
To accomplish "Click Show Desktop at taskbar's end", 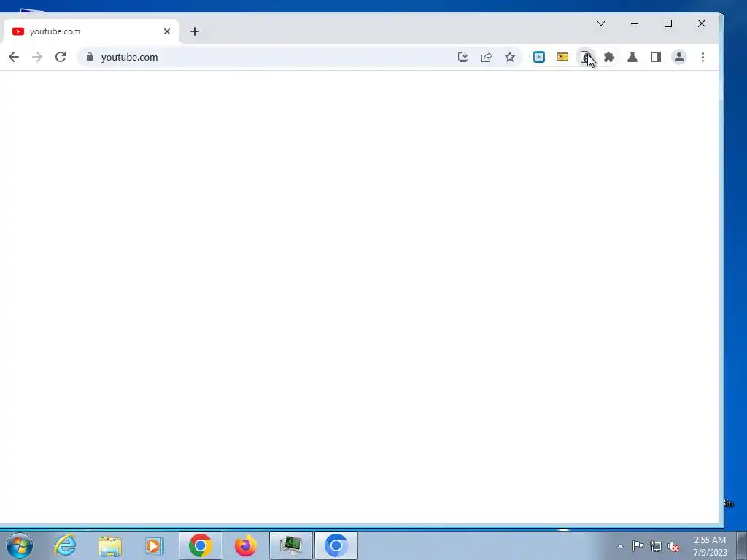I will [x=742, y=545].
